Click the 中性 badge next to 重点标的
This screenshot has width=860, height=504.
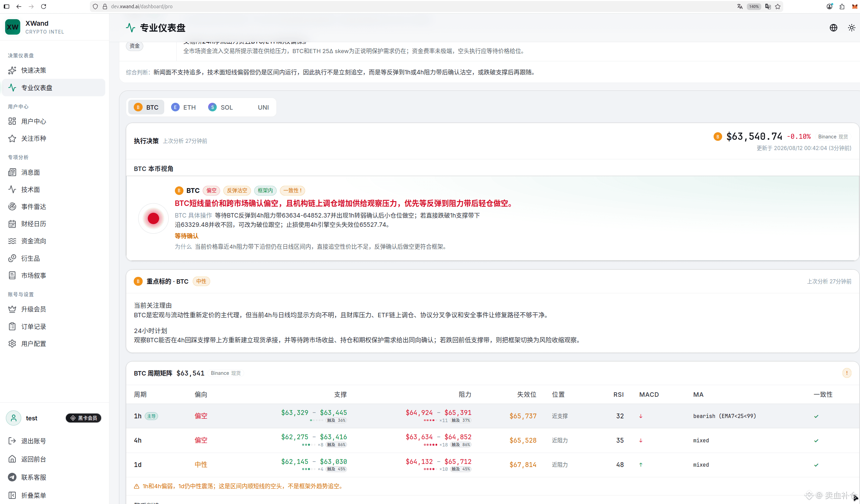pyautogui.click(x=201, y=281)
